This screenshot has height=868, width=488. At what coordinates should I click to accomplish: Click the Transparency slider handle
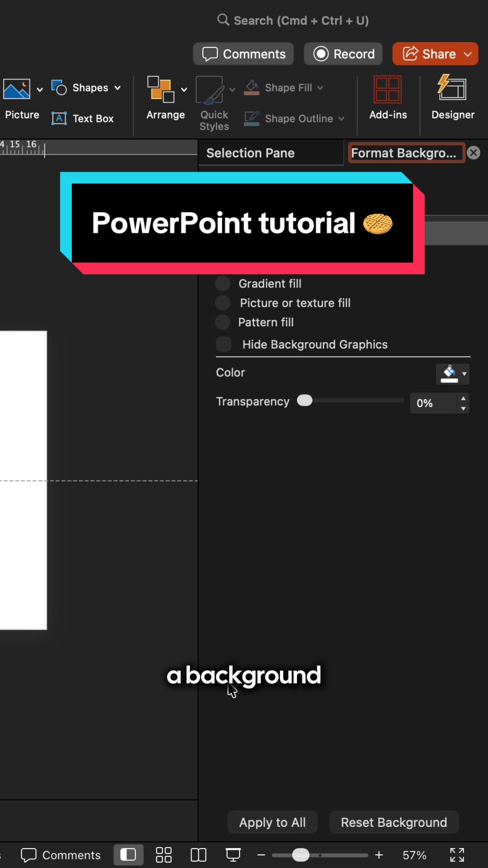point(305,401)
